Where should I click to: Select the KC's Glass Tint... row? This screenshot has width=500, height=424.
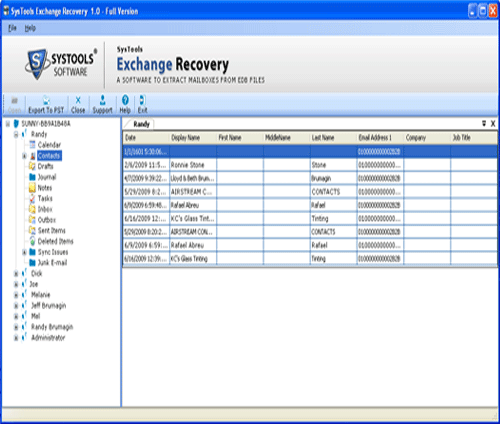click(x=310, y=218)
